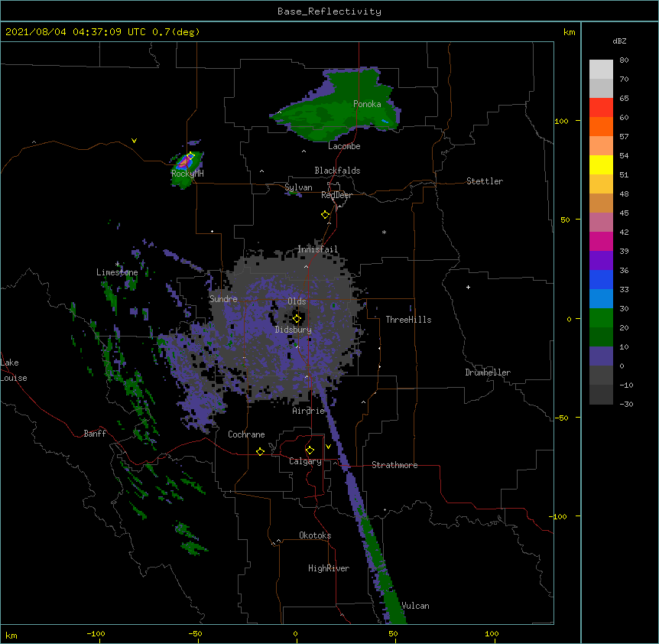Image resolution: width=659 pixels, height=644 pixels.
Task: Select the Strathmore label
Action: click(394, 465)
